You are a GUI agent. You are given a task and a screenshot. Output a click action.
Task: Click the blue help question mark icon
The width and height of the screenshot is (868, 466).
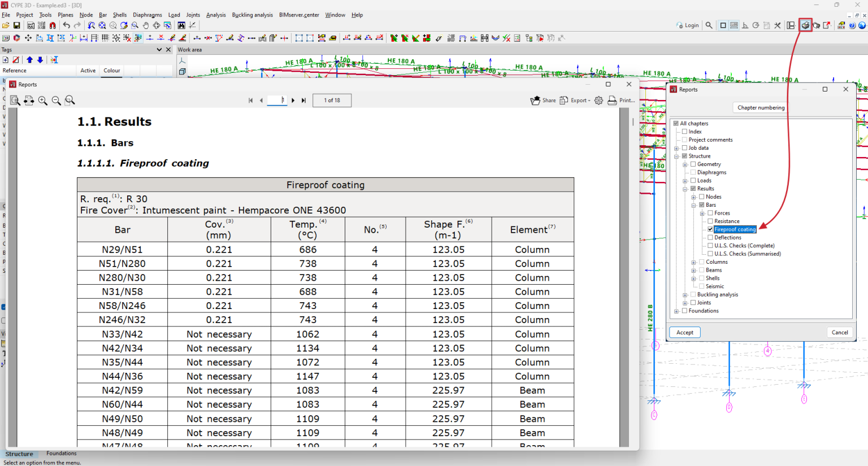click(852, 25)
